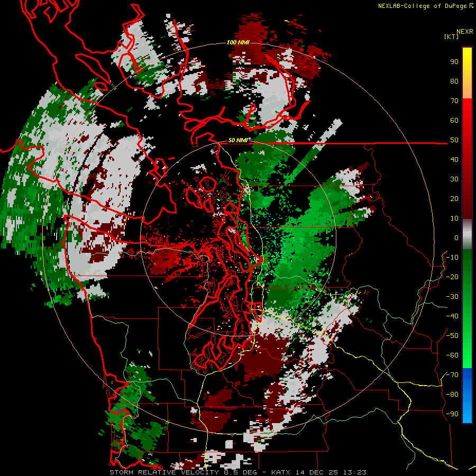Click the -40 value on the velocity scale
This screenshot has width=476, height=476.
tap(452, 316)
